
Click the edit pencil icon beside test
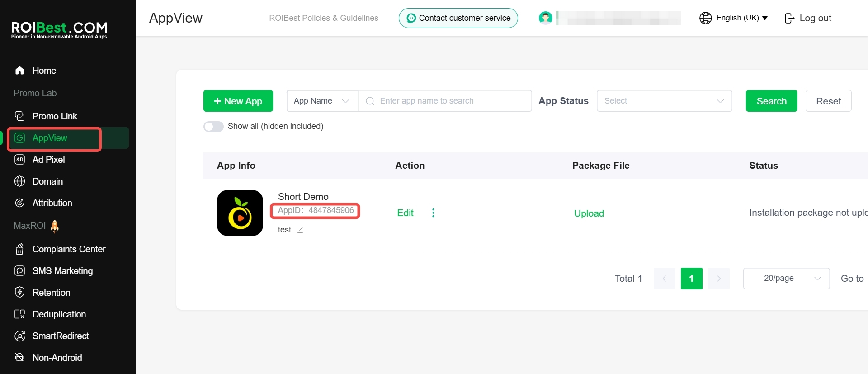(300, 230)
